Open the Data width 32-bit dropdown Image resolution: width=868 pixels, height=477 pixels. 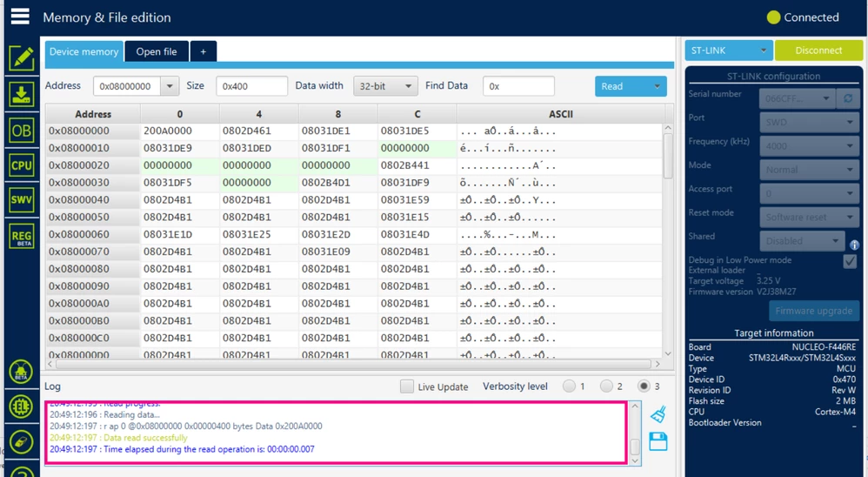point(385,86)
